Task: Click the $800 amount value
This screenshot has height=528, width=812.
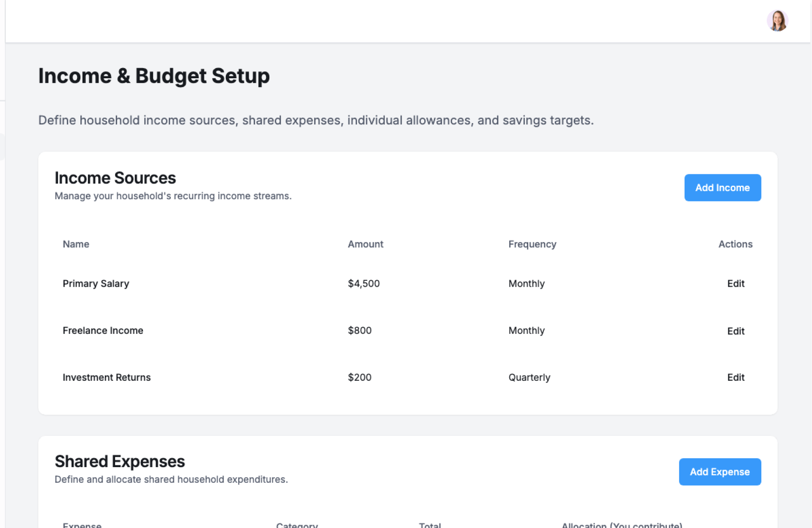Action: pos(359,330)
